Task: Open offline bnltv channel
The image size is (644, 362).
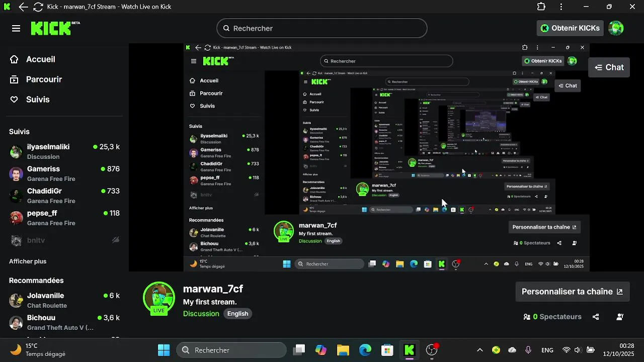Action: click(x=64, y=240)
